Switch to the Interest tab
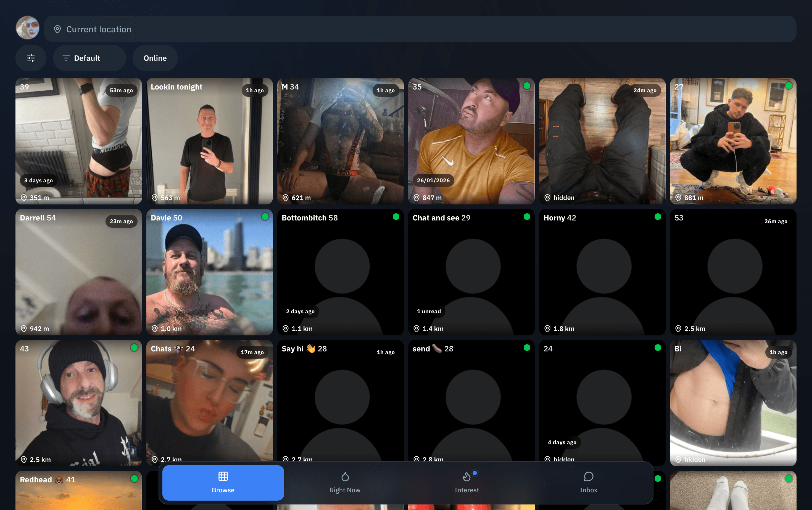Viewport: 812px width, 510px height. click(x=467, y=483)
